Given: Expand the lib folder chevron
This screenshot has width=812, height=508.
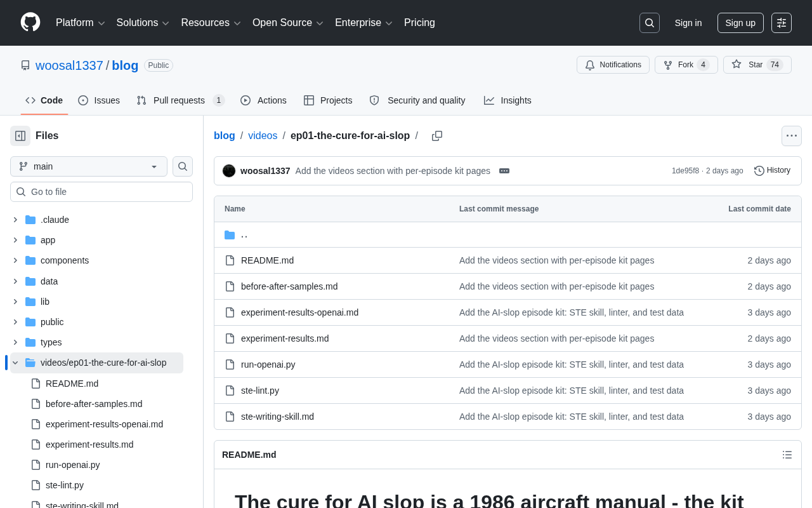Looking at the screenshot, I should point(15,302).
